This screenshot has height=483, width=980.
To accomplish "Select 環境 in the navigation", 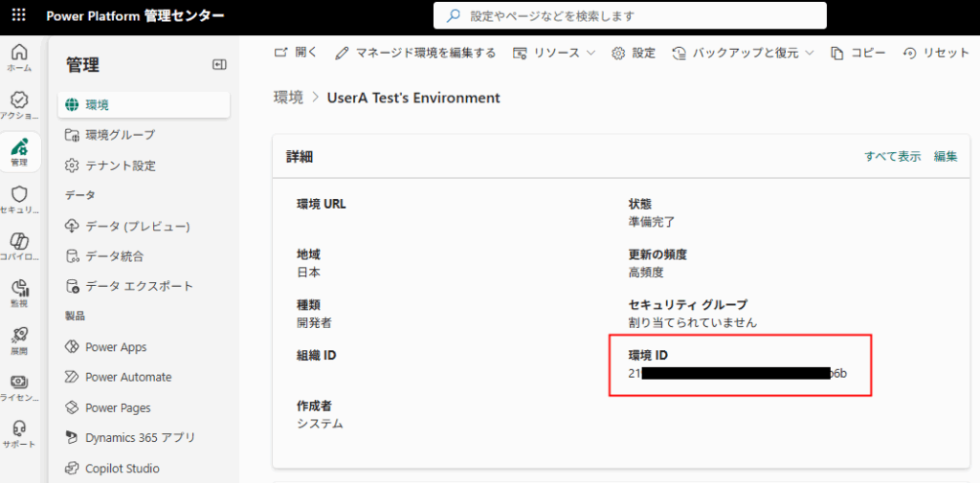I will 144,105.
